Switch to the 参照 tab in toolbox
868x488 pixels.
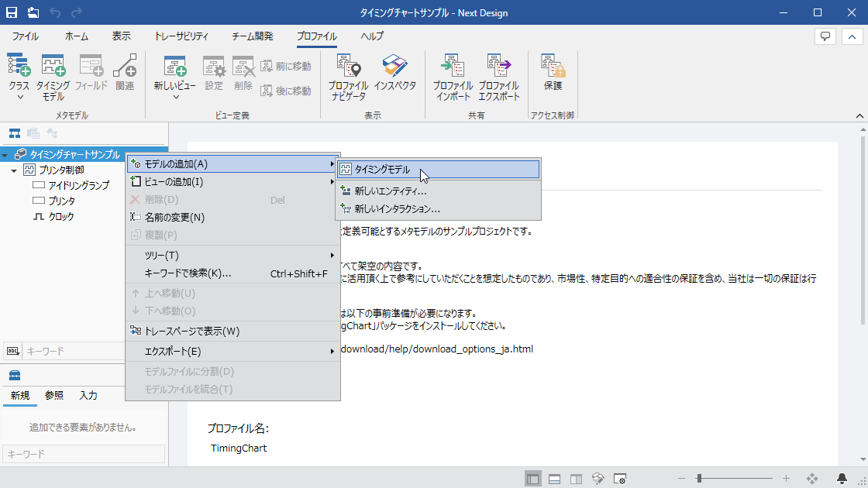(x=54, y=396)
